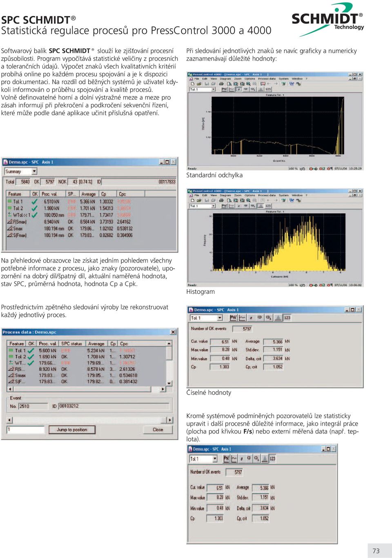Click the Std.dev. value 1.151 in Číselné hodnoty window
The image size is (392, 558).
pyautogui.click(x=273, y=350)
